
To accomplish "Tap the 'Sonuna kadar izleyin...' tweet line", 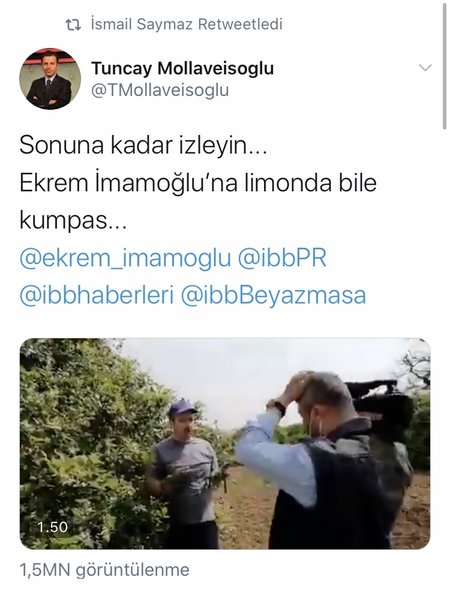I will point(143,146).
